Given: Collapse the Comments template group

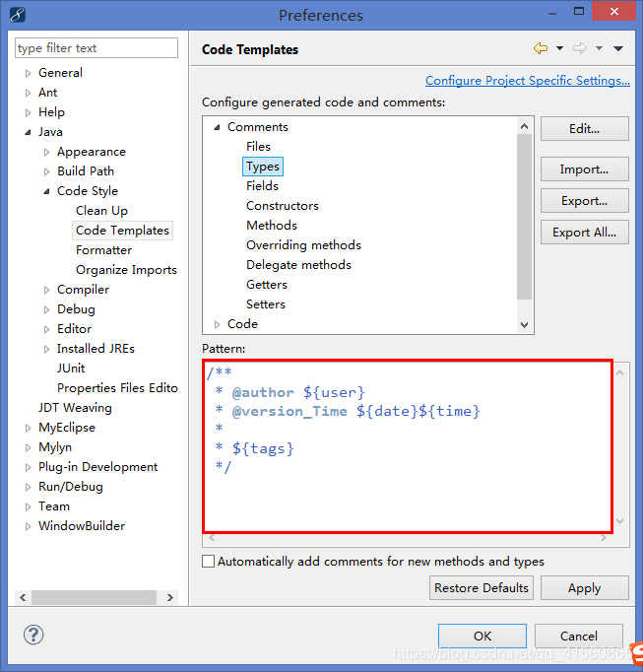Looking at the screenshot, I should 218,127.
